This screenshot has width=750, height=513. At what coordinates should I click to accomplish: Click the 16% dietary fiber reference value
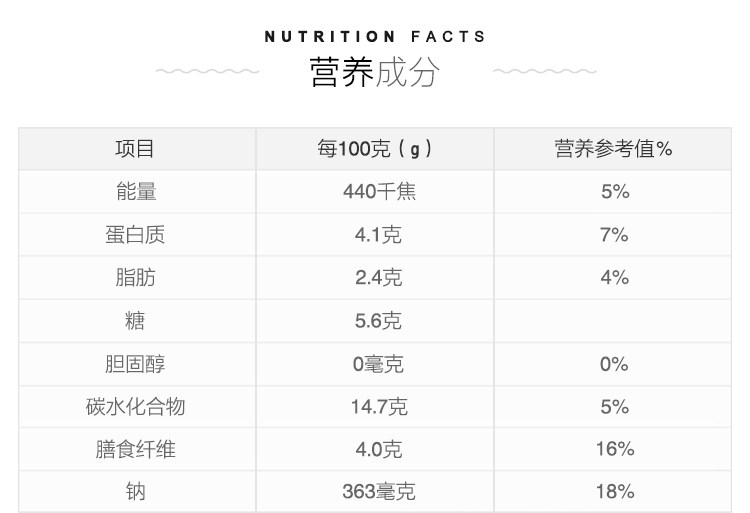pos(615,449)
